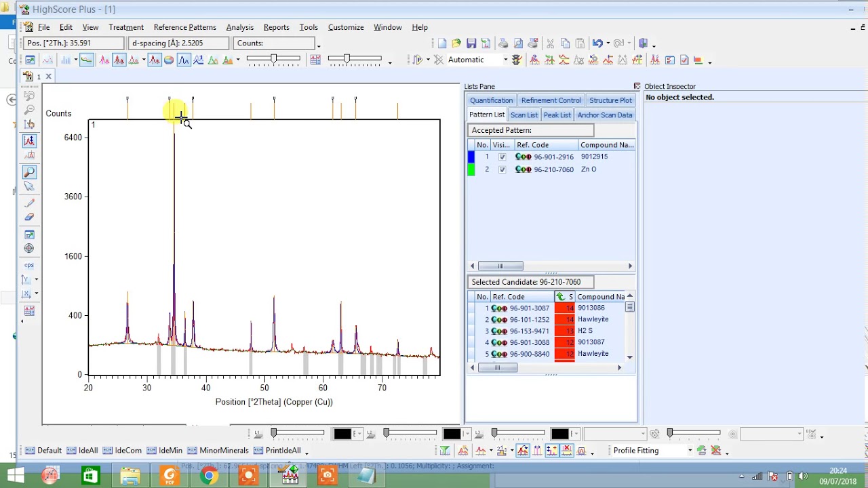Open the File menu

click(x=43, y=27)
